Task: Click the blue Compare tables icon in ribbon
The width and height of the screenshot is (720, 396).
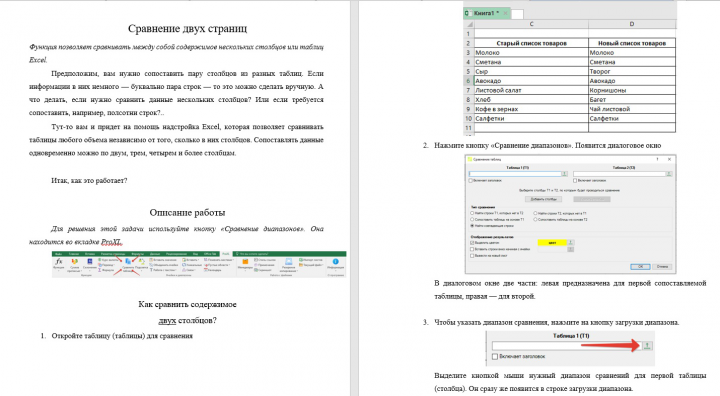Action: point(128,261)
